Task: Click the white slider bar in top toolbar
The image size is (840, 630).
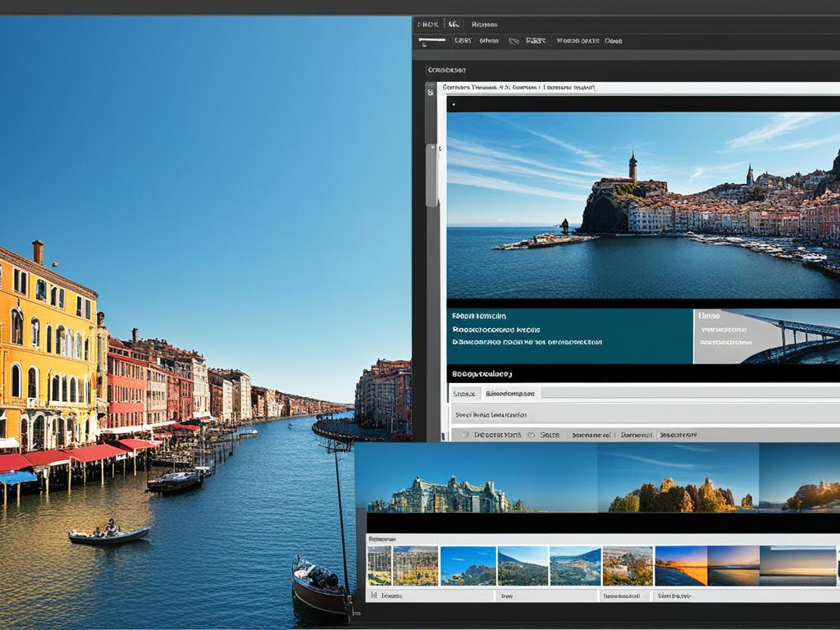Action: point(431,39)
